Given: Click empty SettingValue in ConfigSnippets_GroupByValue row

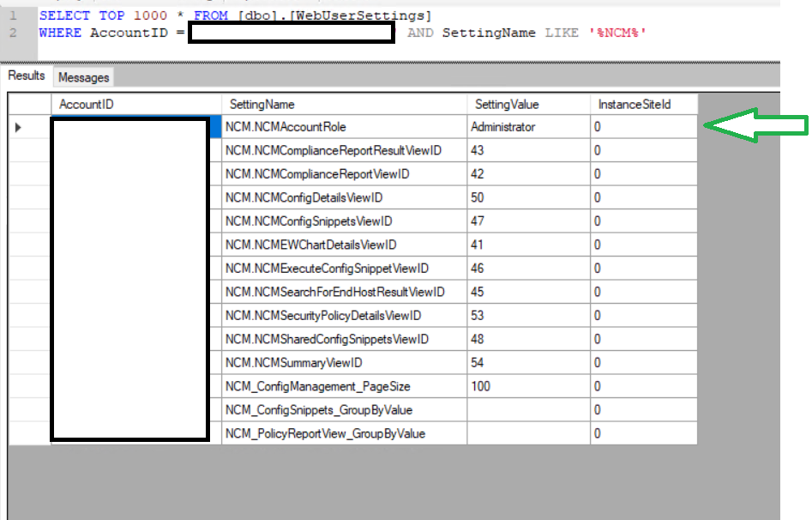Looking at the screenshot, I should tap(529, 410).
